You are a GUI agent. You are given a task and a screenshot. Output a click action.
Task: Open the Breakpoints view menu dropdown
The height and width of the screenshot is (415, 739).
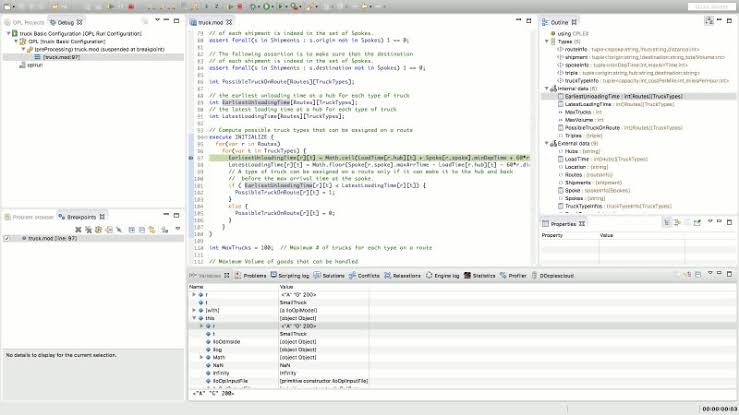click(x=178, y=229)
